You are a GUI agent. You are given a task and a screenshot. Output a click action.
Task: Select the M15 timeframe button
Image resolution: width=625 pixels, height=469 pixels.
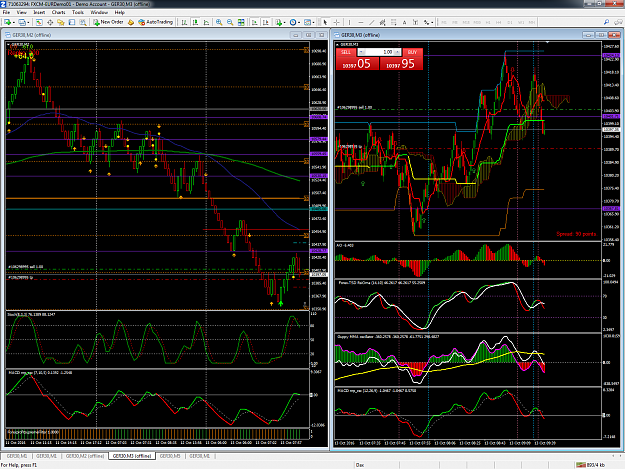[466, 22]
